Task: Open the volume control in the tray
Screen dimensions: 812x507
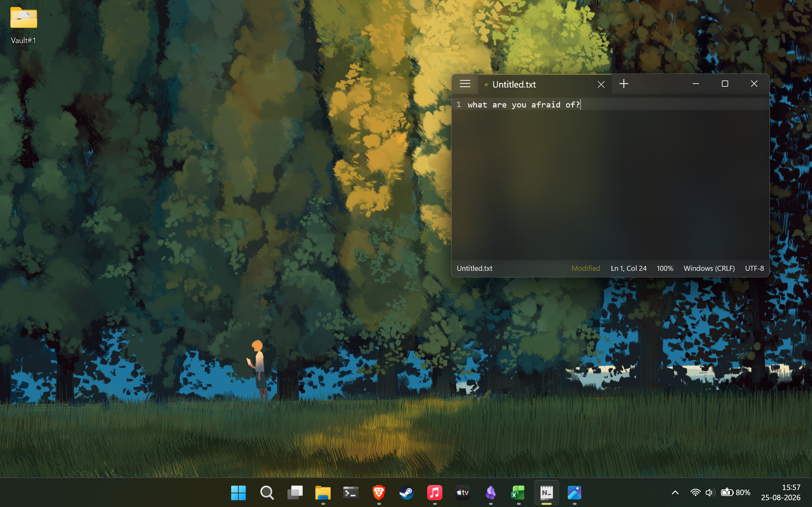Action: (x=710, y=493)
